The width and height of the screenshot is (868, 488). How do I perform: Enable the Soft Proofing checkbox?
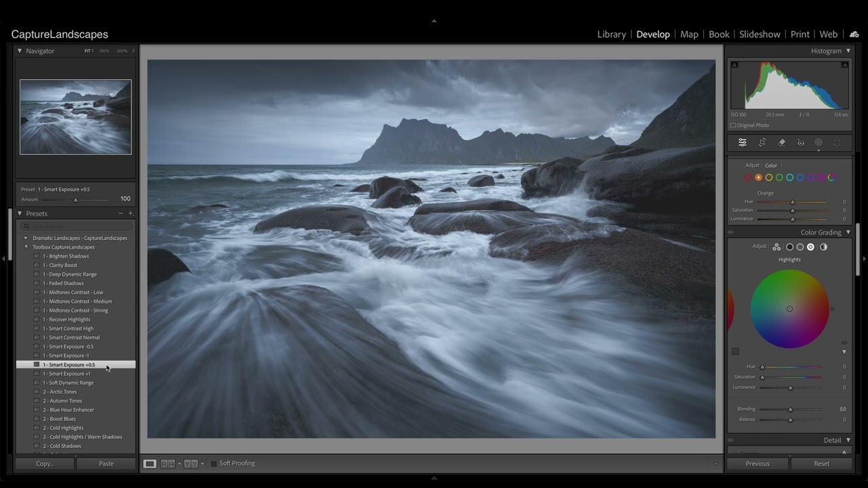point(214,464)
